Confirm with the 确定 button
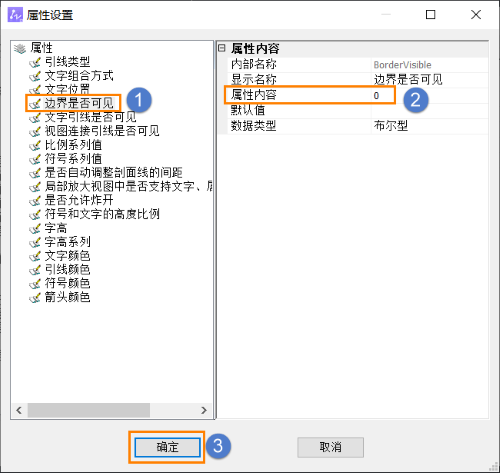 (x=167, y=447)
